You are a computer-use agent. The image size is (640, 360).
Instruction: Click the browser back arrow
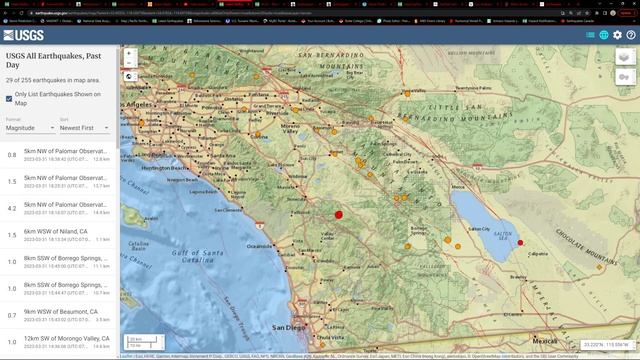5,13
